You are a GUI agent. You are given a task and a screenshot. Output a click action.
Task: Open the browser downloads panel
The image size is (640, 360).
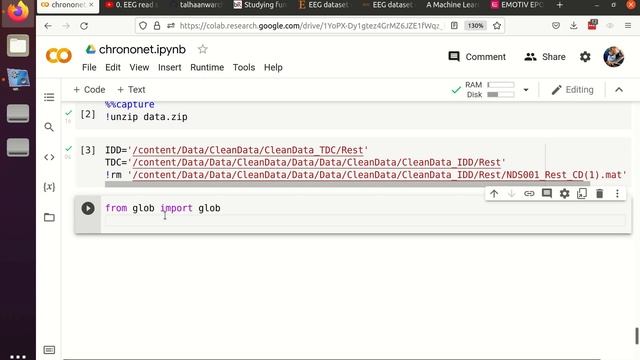pos(573,25)
